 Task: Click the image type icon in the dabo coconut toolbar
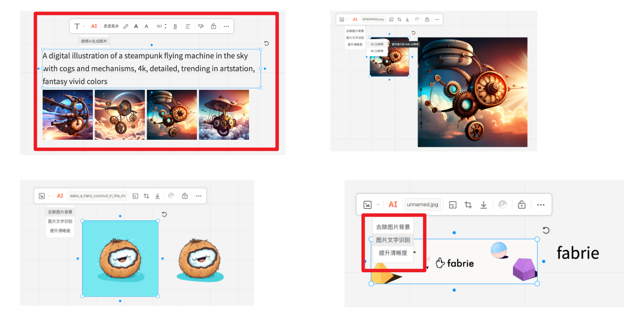[x=42, y=196]
